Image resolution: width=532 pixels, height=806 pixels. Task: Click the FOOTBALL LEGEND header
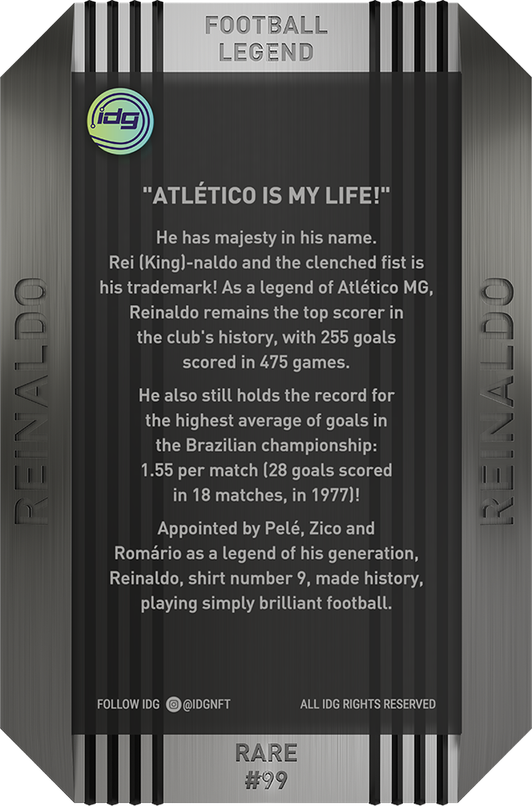(266, 39)
